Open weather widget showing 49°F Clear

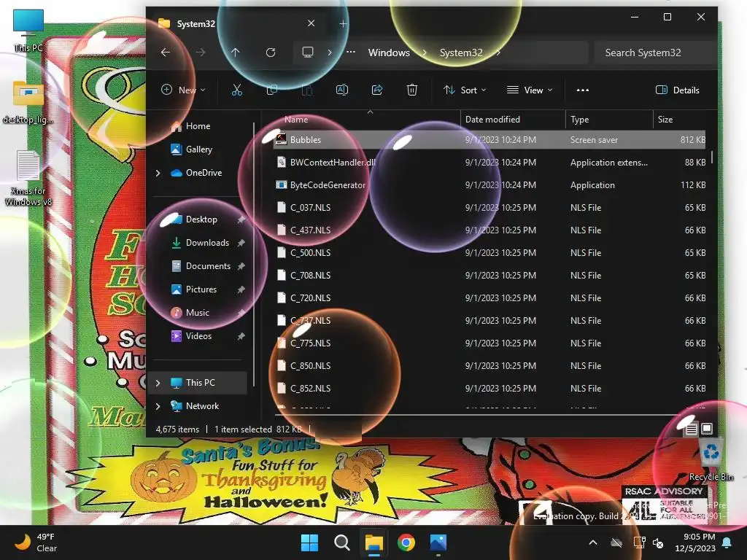click(x=35, y=542)
